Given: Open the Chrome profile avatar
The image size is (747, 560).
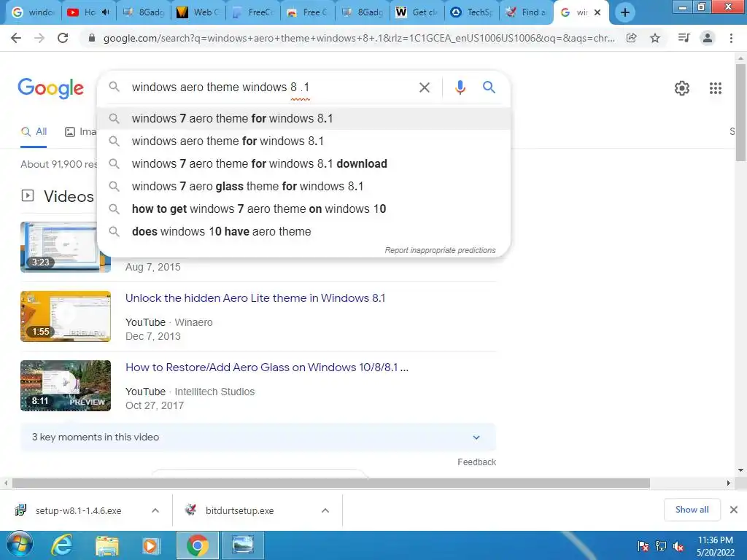Looking at the screenshot, I should (708, 38).
